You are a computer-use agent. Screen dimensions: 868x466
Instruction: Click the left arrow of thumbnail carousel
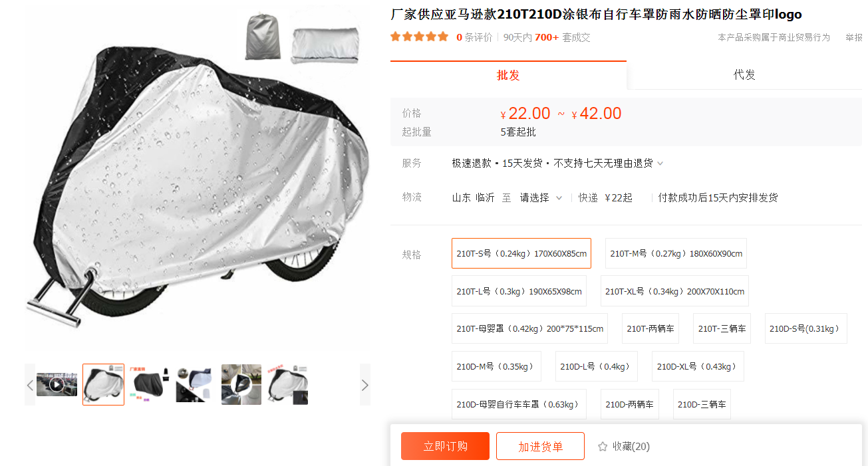[30, 385]
